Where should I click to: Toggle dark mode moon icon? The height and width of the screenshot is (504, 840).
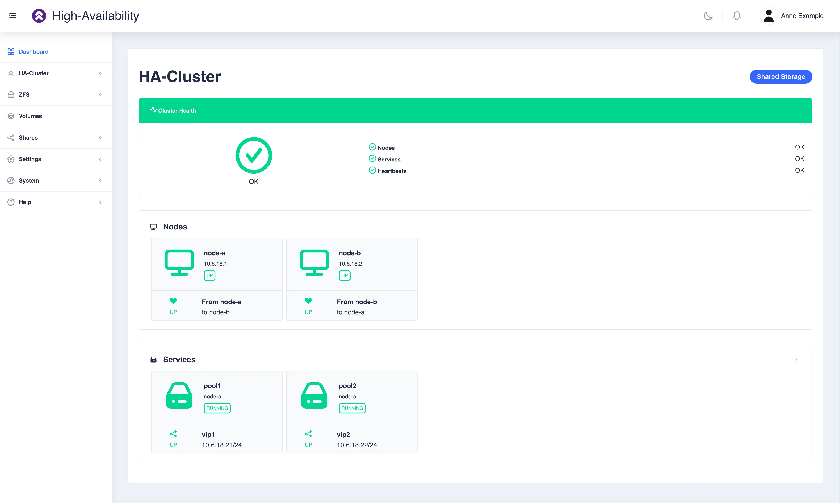[x=709, y=16]
